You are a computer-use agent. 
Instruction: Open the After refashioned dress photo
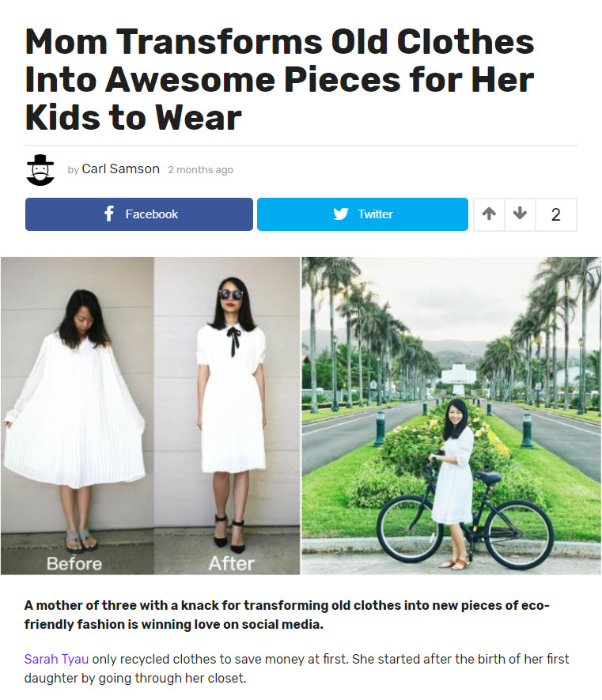tap(227, 415)
